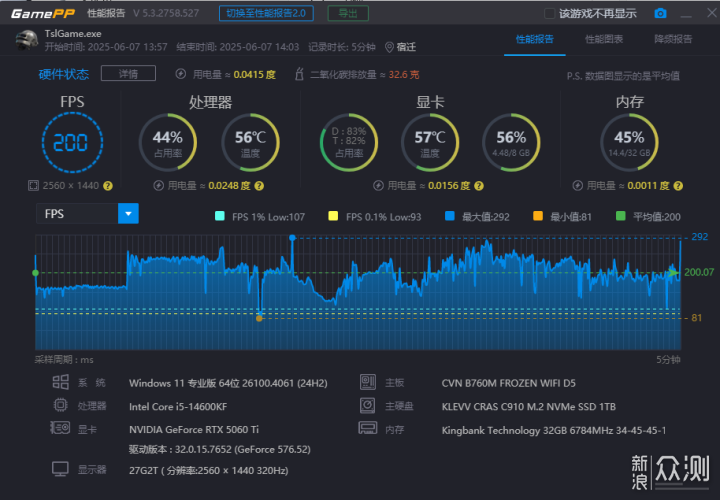This screenshot has width=720, height=500.
Task: Click the monitor icon in hardware list
Action: [60, 469]
